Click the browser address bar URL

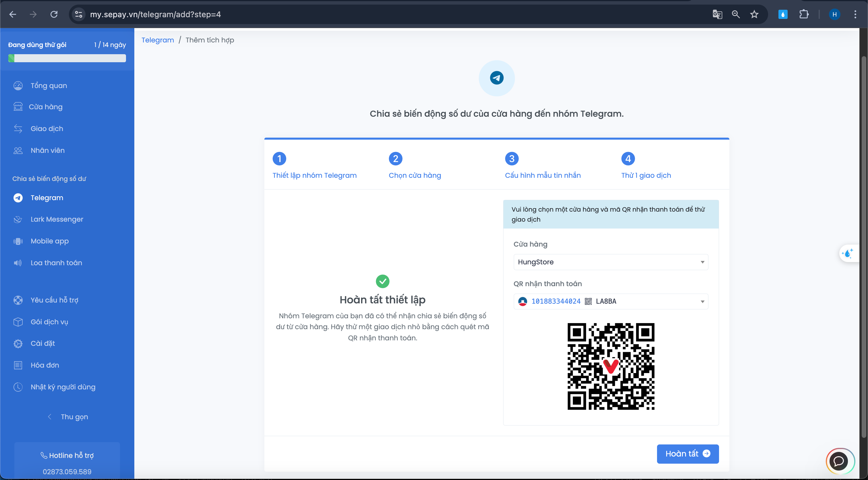[155, 14]
